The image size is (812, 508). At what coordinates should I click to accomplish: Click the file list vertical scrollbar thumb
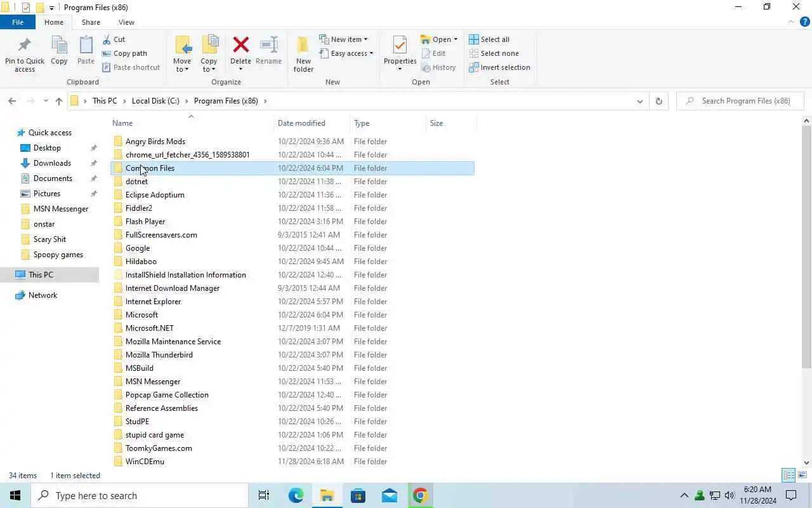point(807,248)
